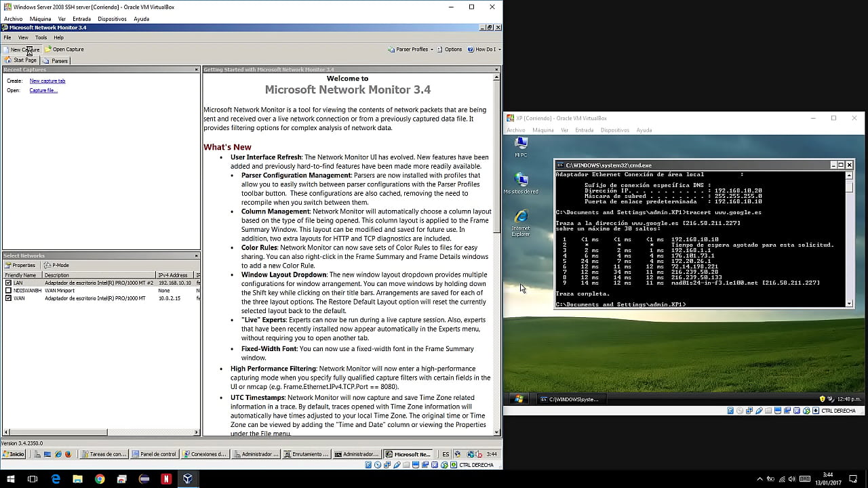This screenshot has height=488, width=868.
Task: Click the Open Capture folder icon
Action: click(48, 49)
